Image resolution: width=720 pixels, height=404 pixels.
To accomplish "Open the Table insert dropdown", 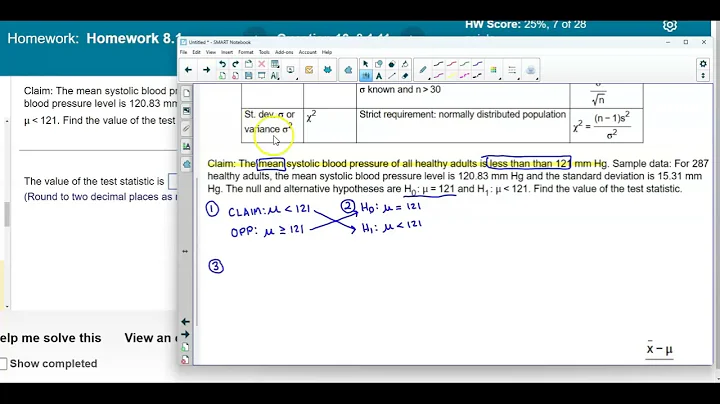I will click(x=275, y=64).
